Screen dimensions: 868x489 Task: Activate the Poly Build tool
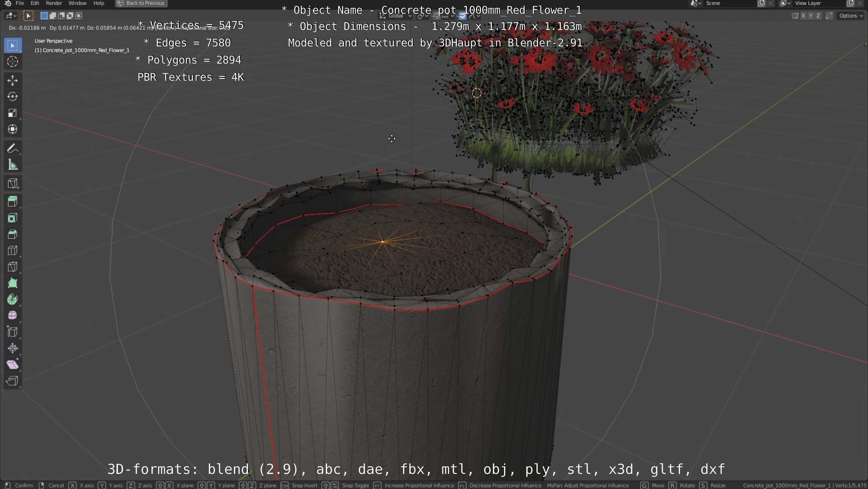point(13,283)
